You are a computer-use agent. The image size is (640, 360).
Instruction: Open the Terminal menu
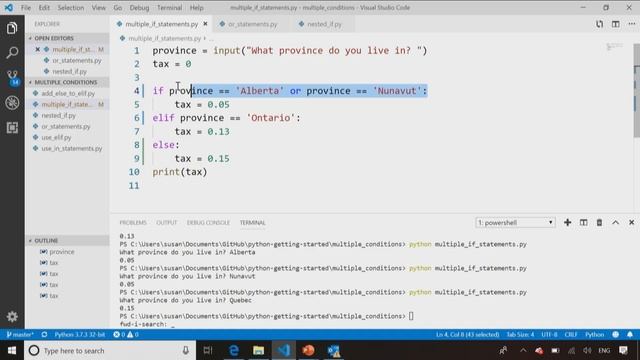pyautogui.click(x=169, y=7)
